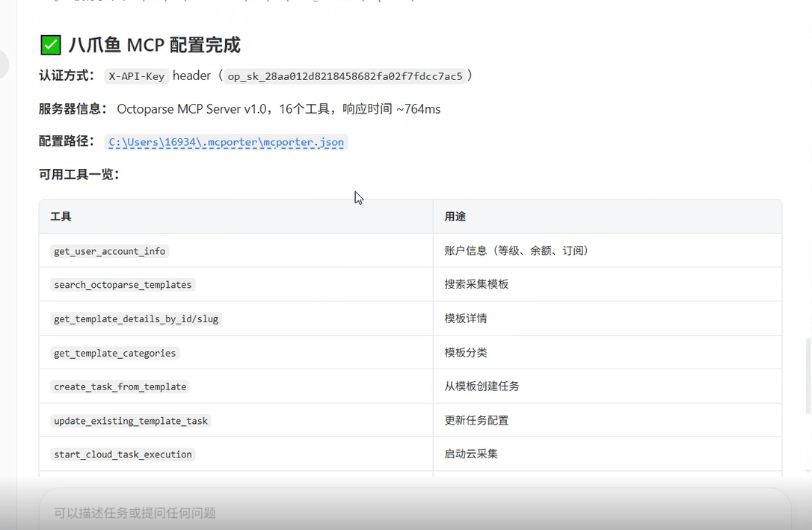
Task: Click the 认证方式 label
Action: pyautogui.click(x=67, y=76)
